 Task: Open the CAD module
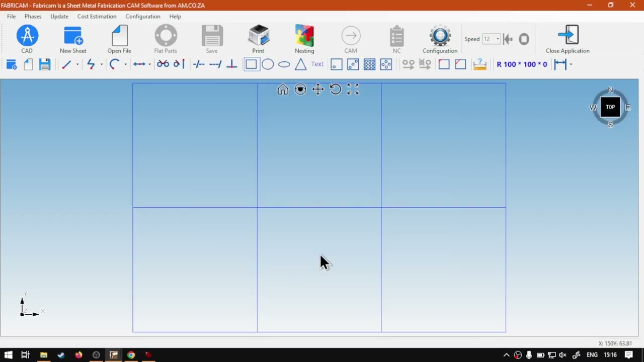(x=27, y=39)
